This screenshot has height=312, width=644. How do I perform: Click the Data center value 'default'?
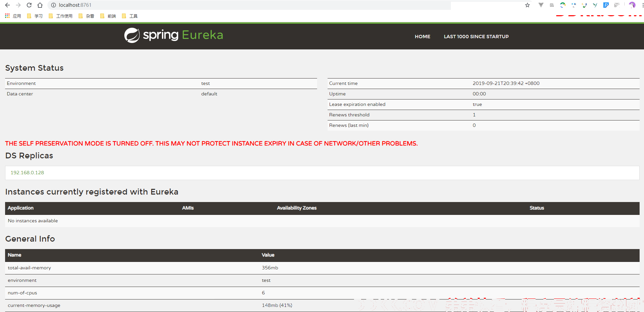209,94
